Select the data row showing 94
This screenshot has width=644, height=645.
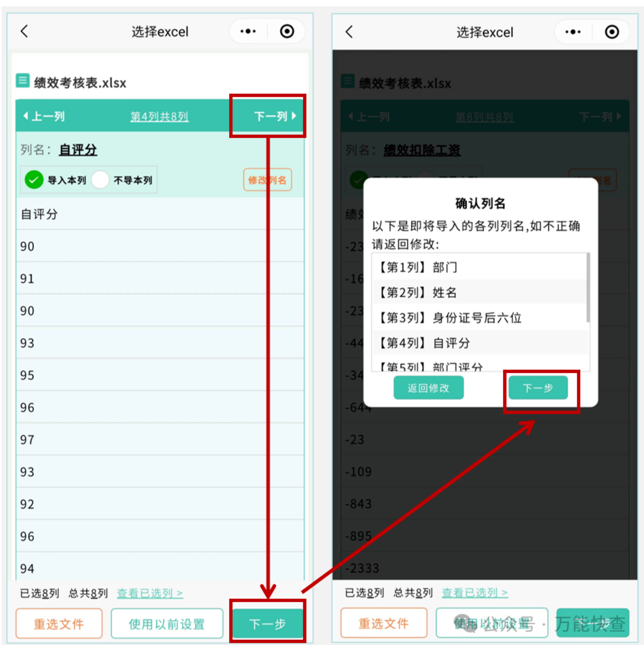[x=160, y=567]
